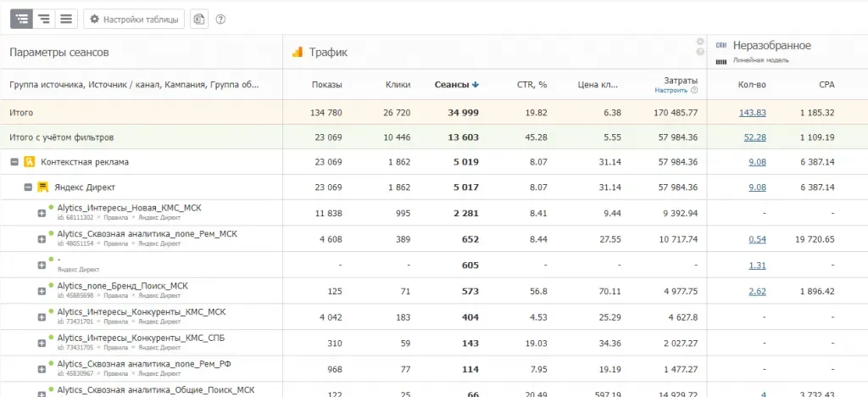Select the Итого row label
Viewport: 868px width, 397px height.
point(21,113)
